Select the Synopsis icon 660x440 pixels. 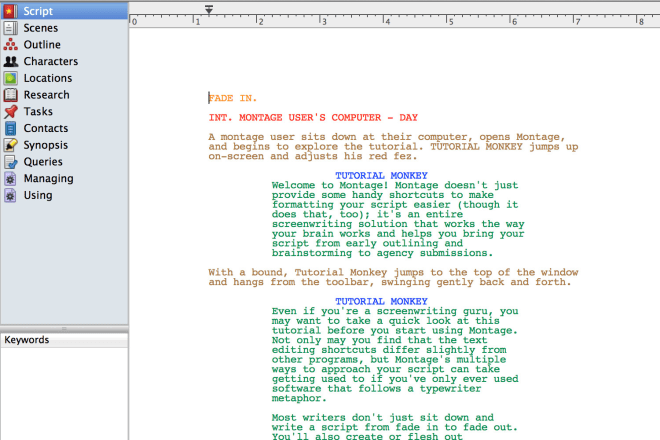click(11, 145)
